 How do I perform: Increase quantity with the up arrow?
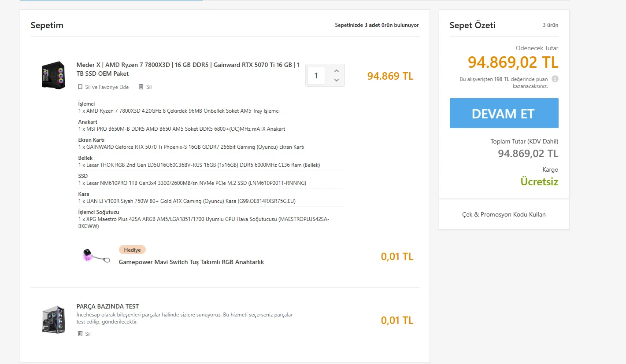(x=337, y=70)
